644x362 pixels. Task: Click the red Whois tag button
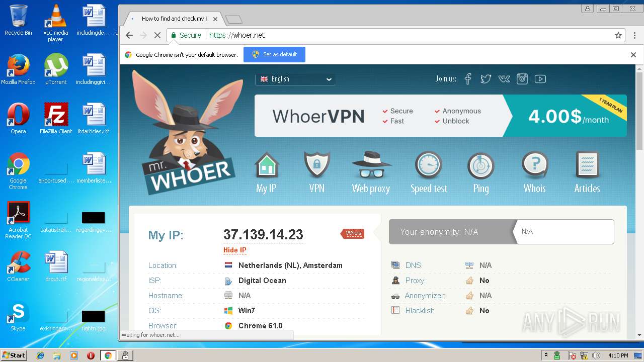click(x=352, y=233)
